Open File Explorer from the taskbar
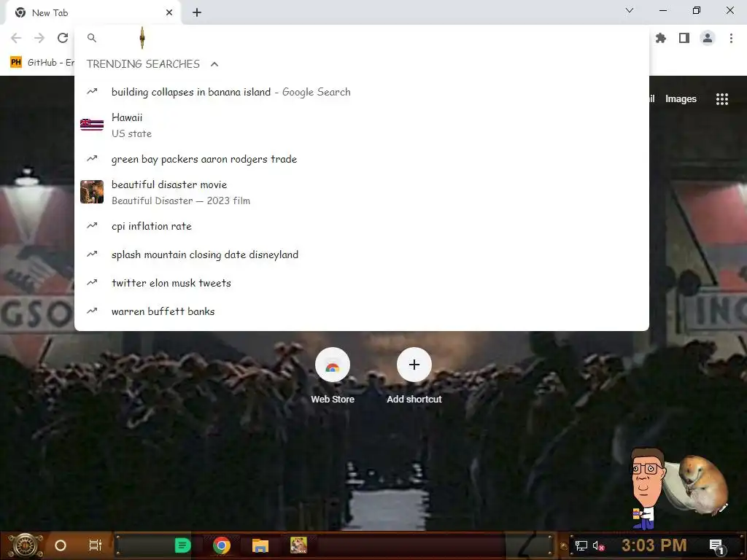The image size is (747, 560). point(260,545)
